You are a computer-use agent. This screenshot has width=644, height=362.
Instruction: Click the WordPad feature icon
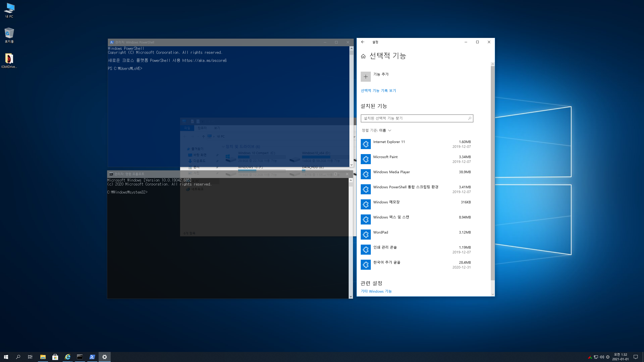pyautogui.click(x=366, y=235)
